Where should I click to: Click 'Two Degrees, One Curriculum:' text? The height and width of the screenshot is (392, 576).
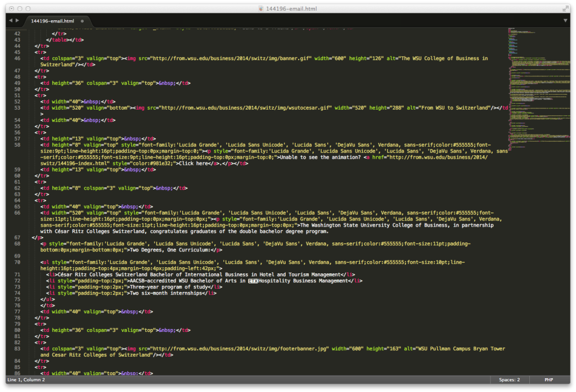[x=170, y=250]
